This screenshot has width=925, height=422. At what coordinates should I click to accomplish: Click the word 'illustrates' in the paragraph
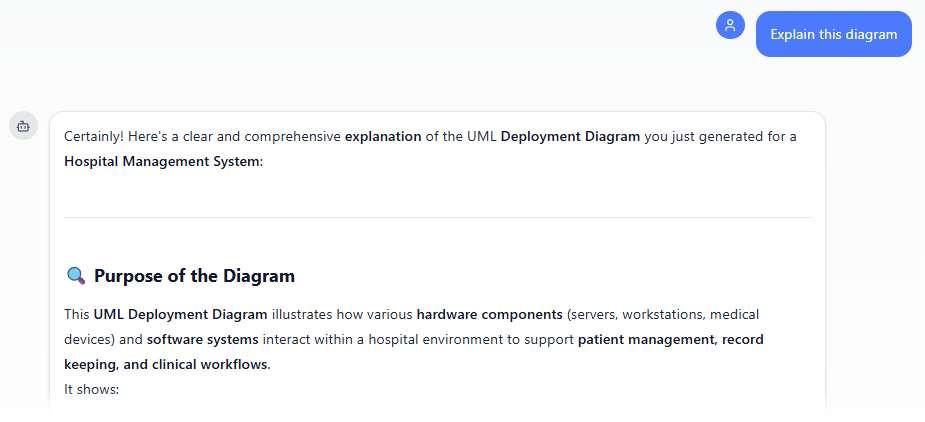304,314
